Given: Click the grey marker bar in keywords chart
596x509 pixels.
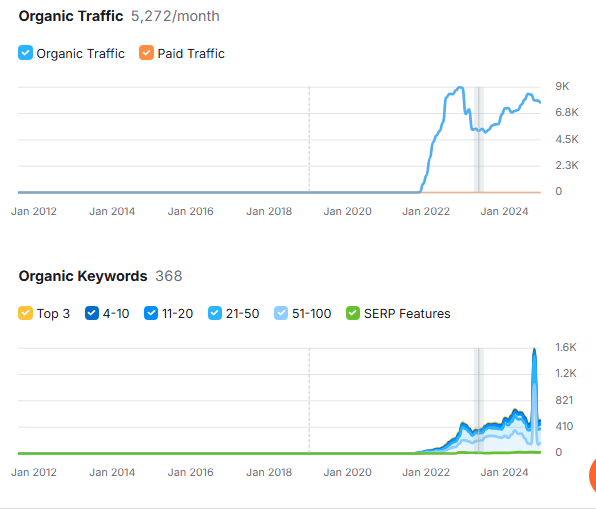Looking at the screenshot, I should 479,400.
